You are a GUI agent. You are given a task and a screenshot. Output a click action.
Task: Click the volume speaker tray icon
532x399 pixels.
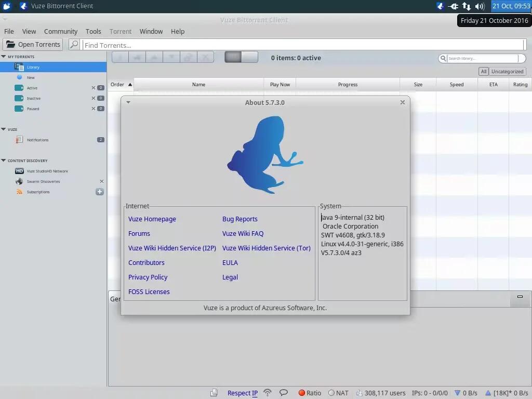(x=480, y=6)
